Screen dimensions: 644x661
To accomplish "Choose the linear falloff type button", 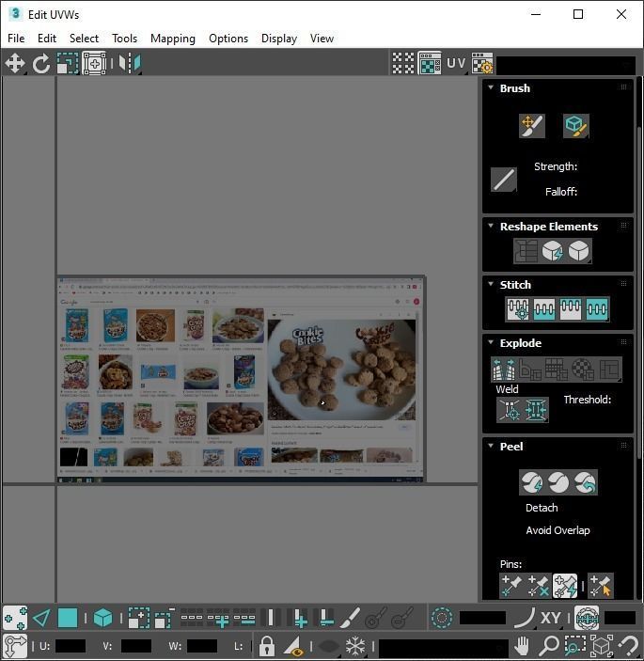I will click(504, 180).
